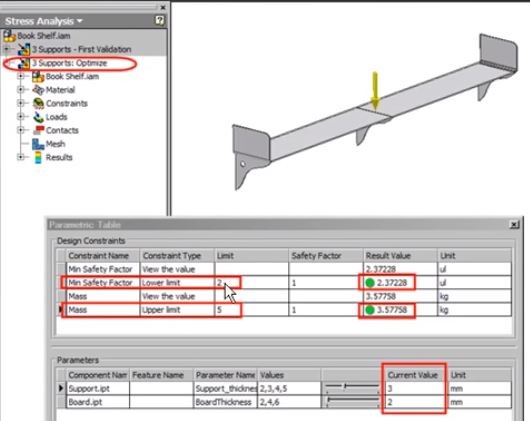
Task: Select the Material label in the tree
Action: click(60, 90)
